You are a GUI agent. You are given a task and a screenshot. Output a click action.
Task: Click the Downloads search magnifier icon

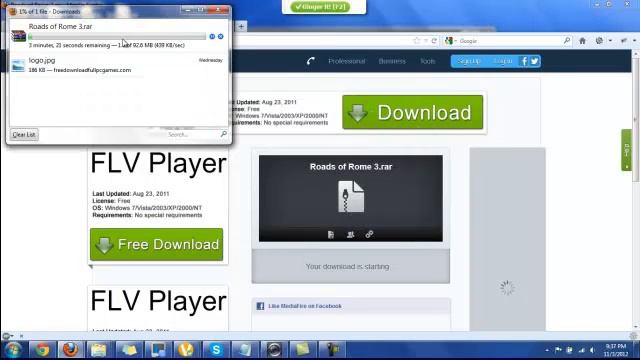(223, 134)
